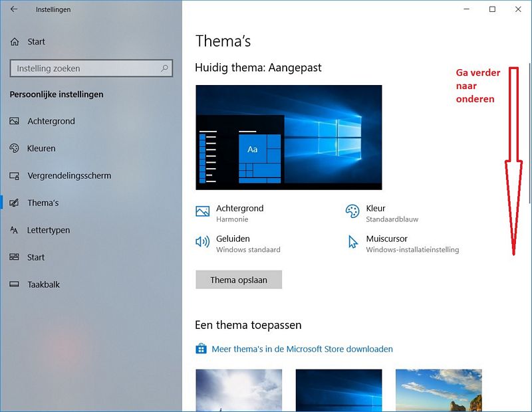
Task: Click the 'Persoonlijke instellingen' heading
Action: click(57, 94)
